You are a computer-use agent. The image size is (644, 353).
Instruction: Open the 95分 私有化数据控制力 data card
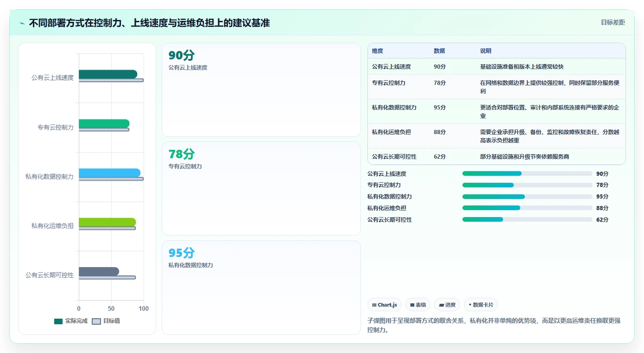(261, 287)
